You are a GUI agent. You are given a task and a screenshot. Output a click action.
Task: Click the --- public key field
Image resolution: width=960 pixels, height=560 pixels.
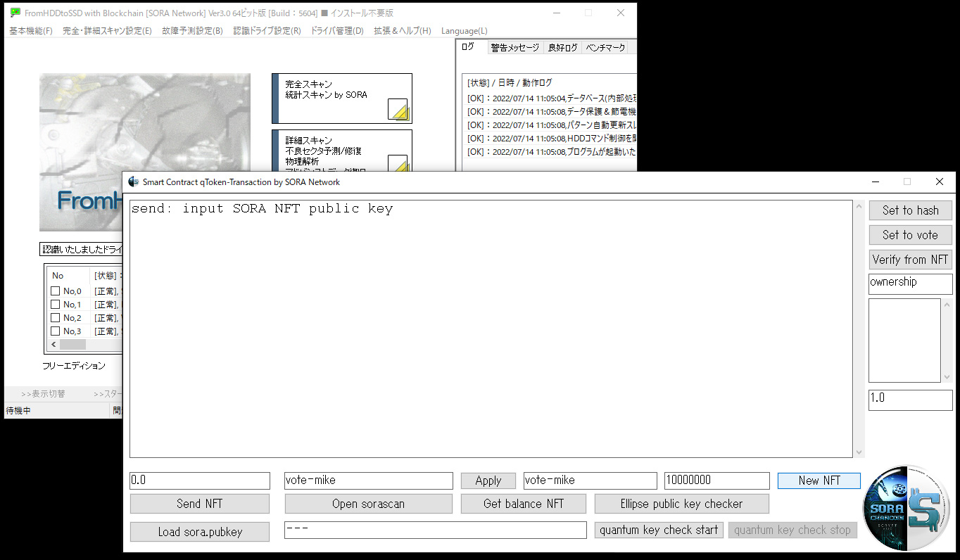click(x=435, y=530)
